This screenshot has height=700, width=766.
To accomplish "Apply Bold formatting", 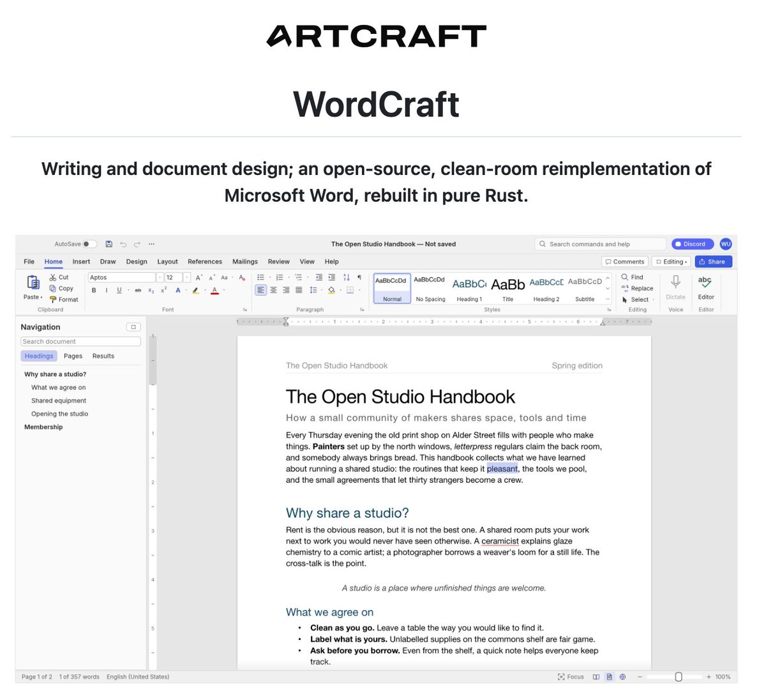I will tap(94, 291).
